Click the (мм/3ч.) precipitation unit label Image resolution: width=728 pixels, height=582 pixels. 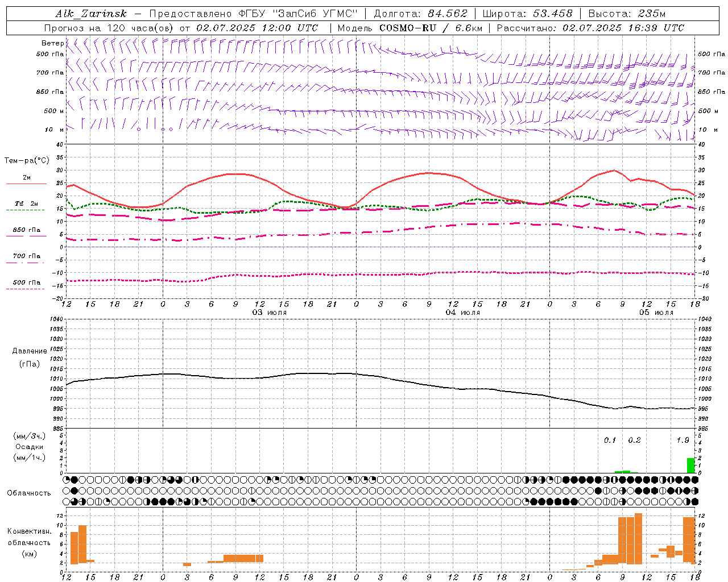[x=30, y=436]
